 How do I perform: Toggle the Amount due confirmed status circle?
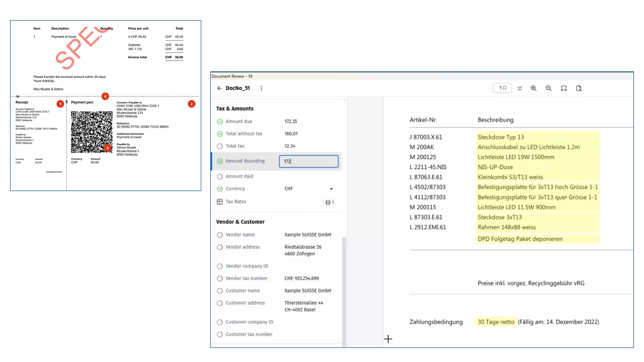point(219,122)
